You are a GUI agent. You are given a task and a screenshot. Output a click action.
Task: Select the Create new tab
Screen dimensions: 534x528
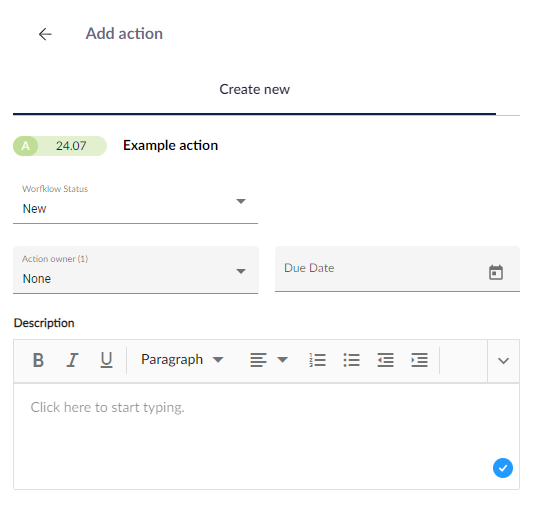(254, 89)
